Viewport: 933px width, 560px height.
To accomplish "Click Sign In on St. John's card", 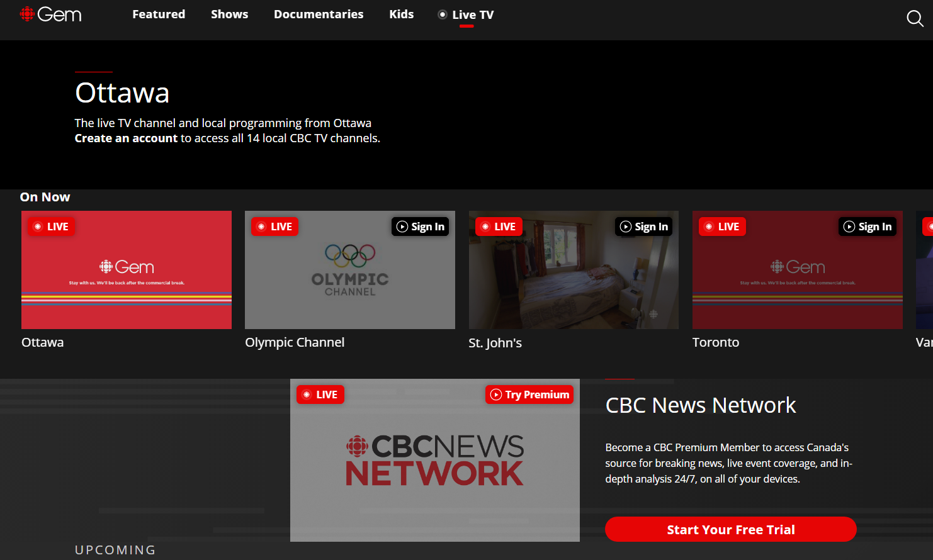I will coord(644,227).
